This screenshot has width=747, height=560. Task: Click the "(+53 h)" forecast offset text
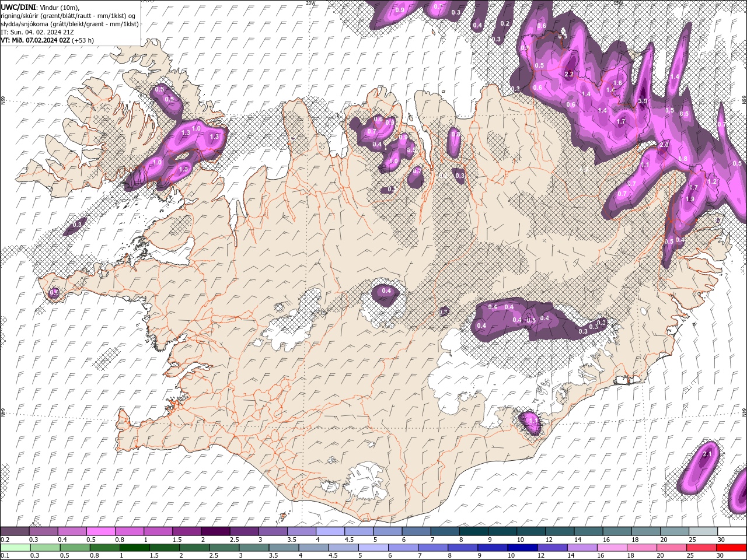point(83,40)
